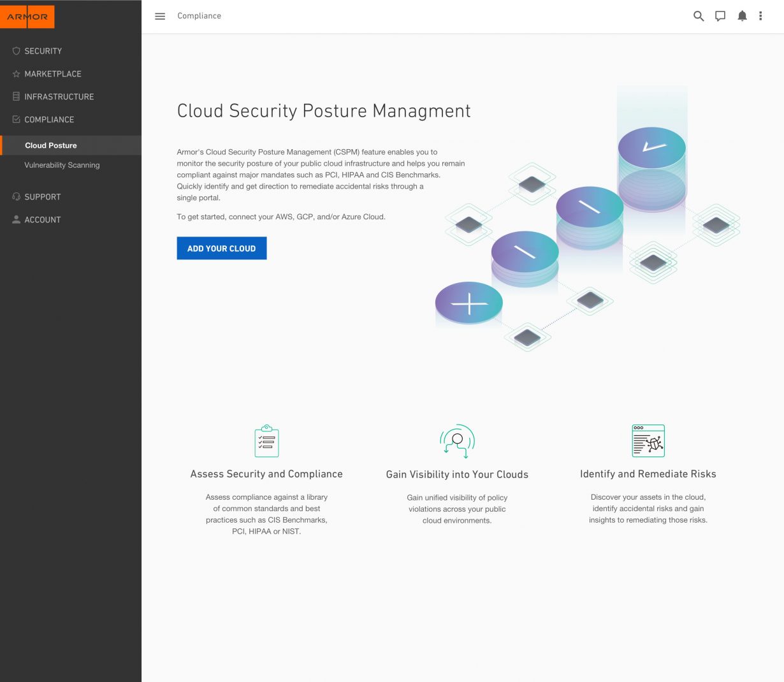Select Cloud Posture submenu item
784x682 pixels.
pos(71,145)
